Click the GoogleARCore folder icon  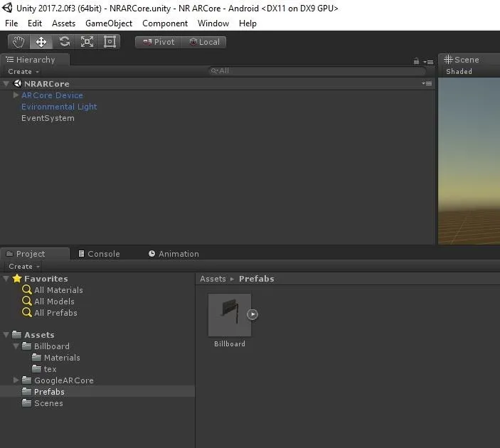pyautogui.click(x=26, y=380)
